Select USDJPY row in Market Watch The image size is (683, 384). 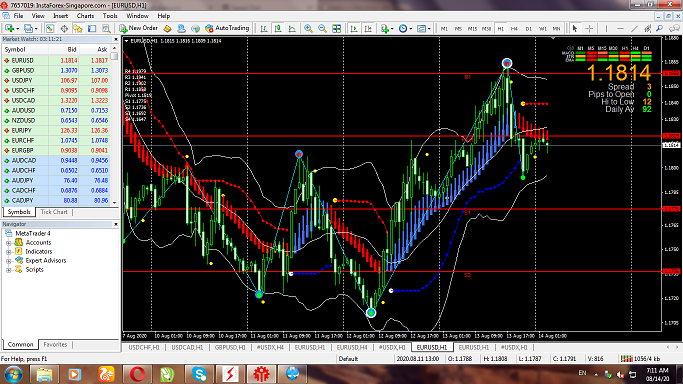(56, 81)
